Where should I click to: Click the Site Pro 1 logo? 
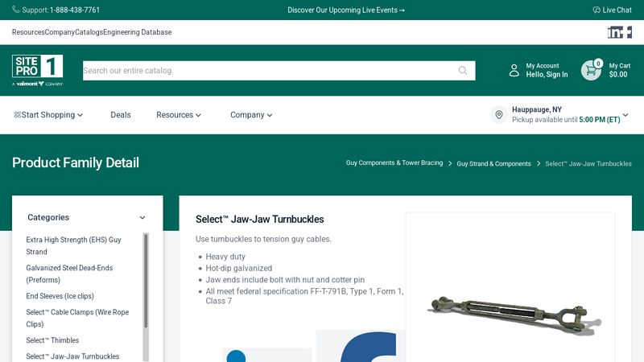pos(37,70)
